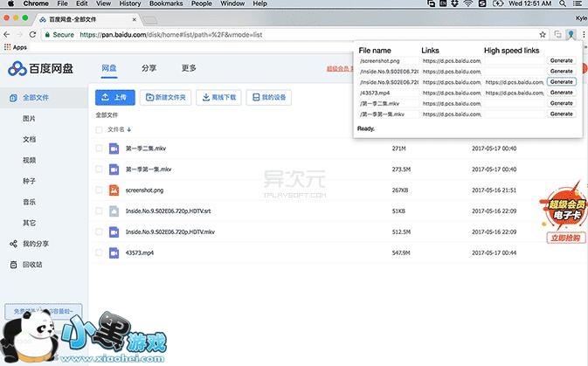588x366 pixels.
Task: Click the video icon of 43573.mp4
Action: [114, 253]
